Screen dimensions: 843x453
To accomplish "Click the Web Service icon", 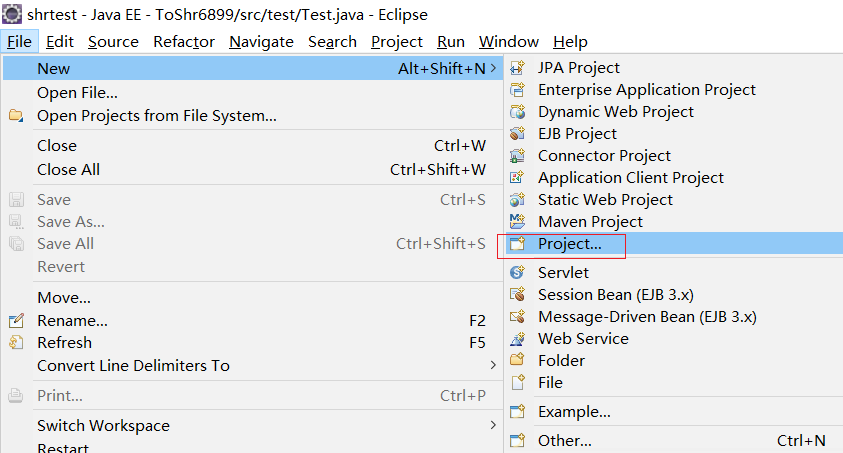I will click(517, 339).
